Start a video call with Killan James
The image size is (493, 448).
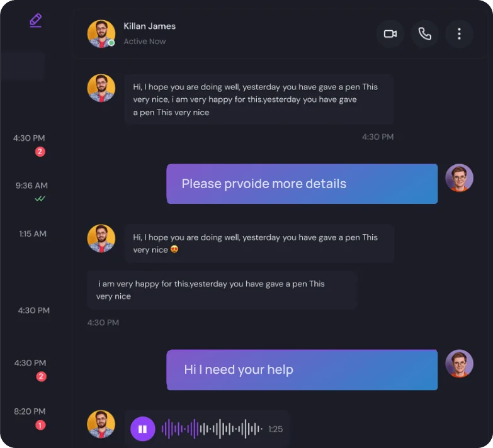(x=390, y=34)
